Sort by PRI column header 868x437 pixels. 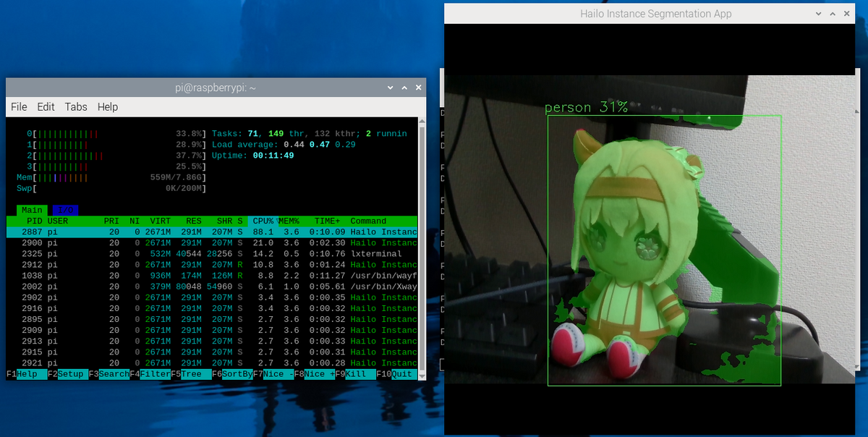[x=111, y=221]
